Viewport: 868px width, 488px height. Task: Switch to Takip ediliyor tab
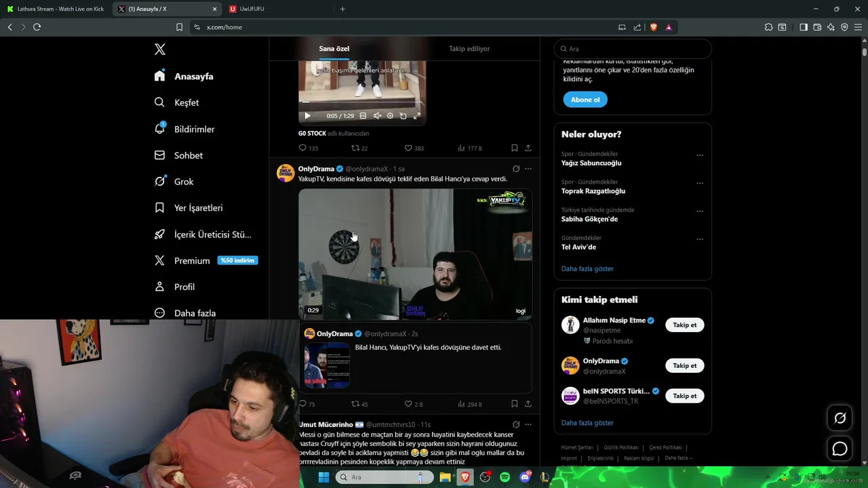coord(469,49)
